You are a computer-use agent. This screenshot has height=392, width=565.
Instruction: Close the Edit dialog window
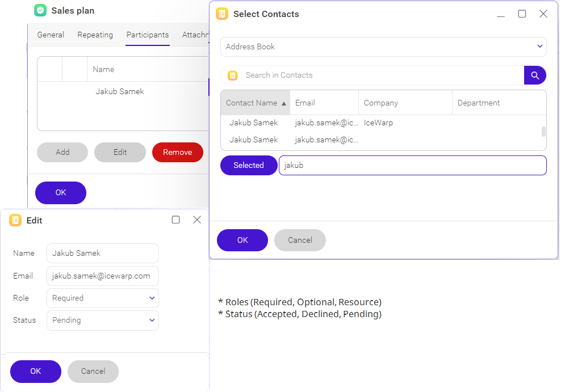(x=197, y=220)
